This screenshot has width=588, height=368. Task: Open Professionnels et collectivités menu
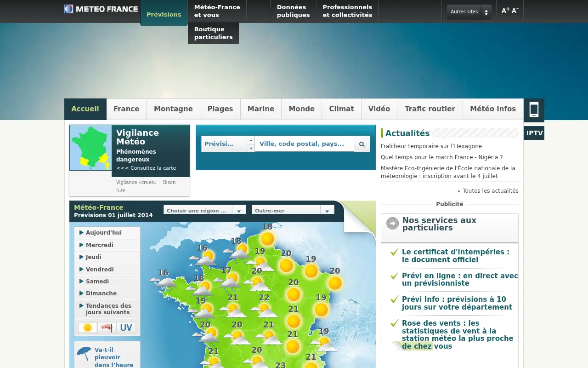(x=347, y=11)
